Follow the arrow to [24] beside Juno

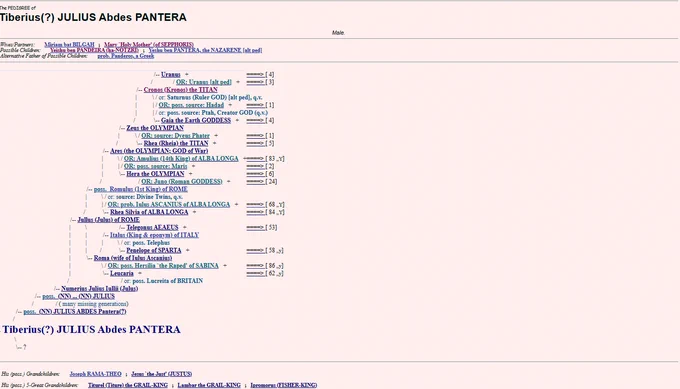(x=255, y=182)
